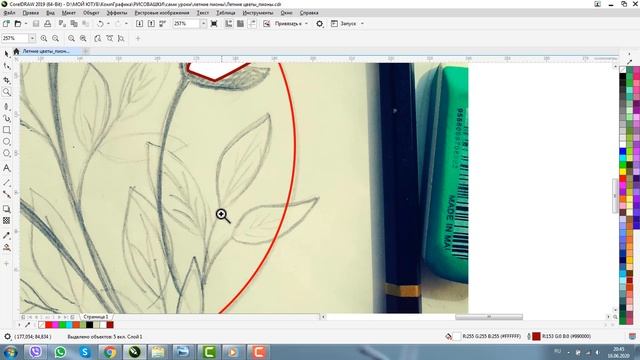Toggle show guidelines button
The image size is (640, 360).
point(252,24)
